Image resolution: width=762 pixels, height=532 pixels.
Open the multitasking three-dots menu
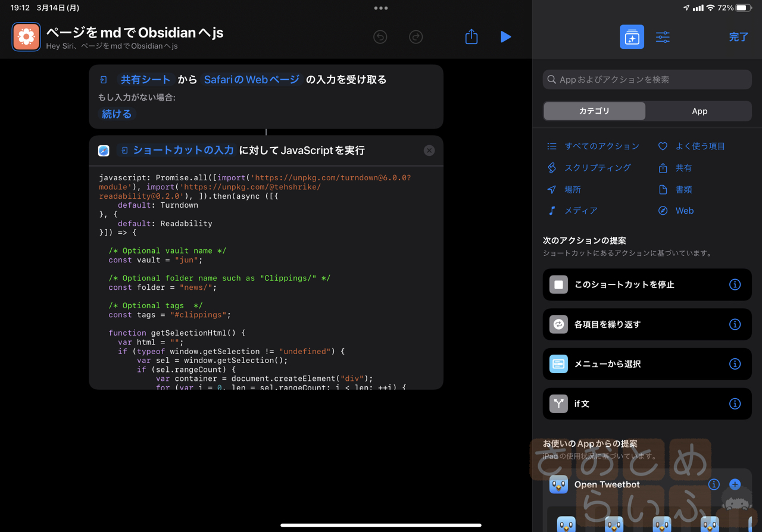pos(381,8)
